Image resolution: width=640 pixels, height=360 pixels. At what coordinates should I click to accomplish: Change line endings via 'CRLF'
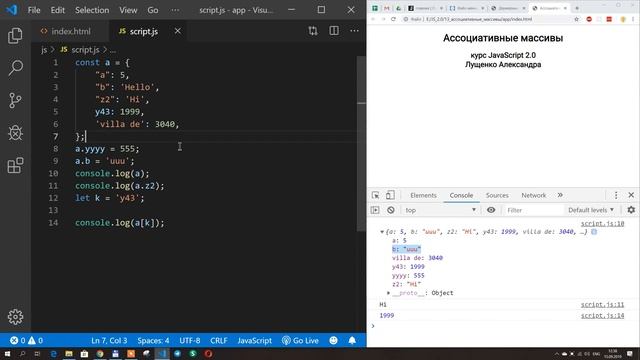coord(219,340)
